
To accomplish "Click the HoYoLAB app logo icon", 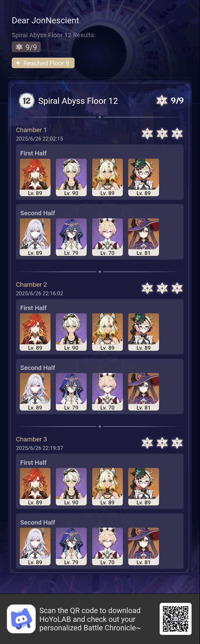I will pyautogui.click(x=21, y=619).
